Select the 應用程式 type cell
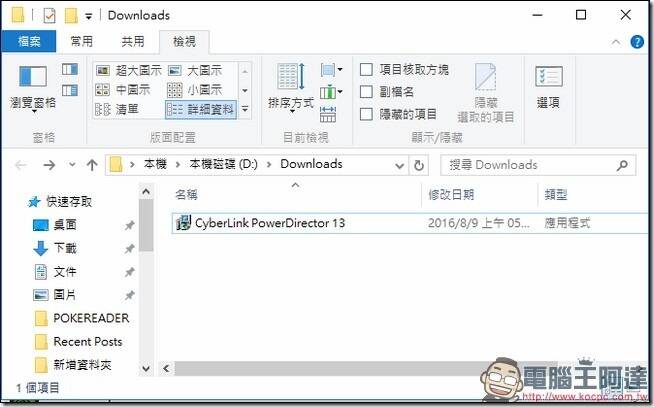654x407 pixels. [x=567, y=224]
